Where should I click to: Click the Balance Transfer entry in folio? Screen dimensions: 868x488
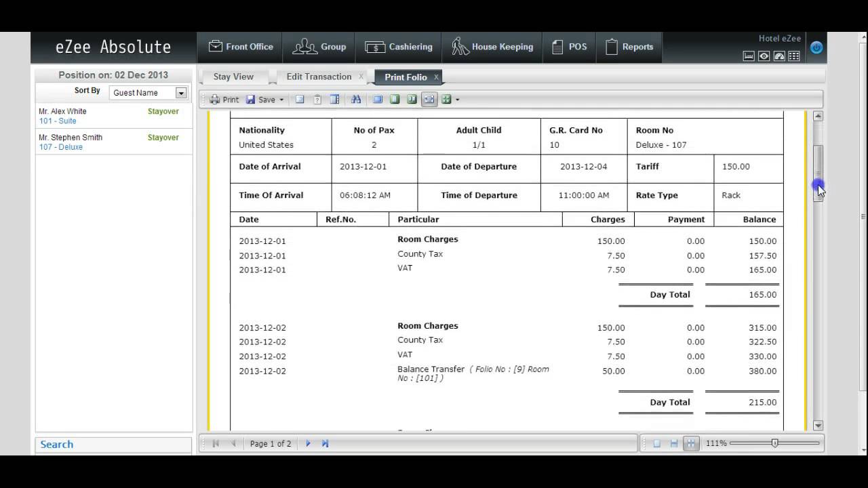(x=473, y=373)
